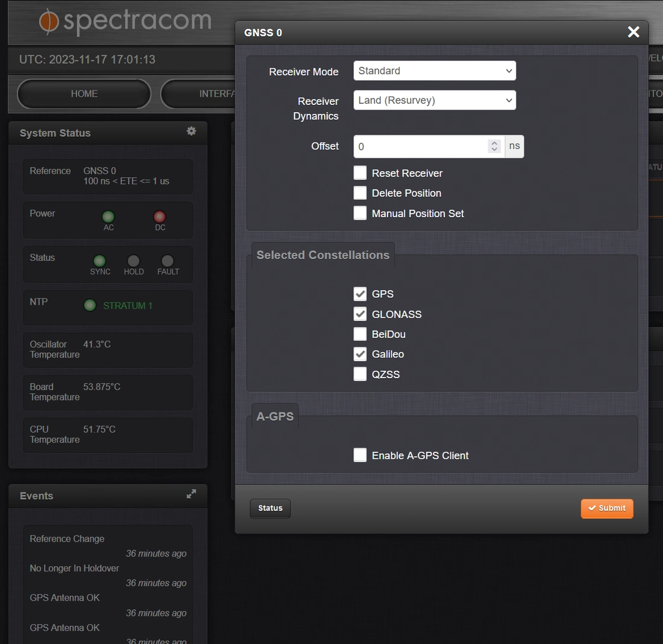The image size is (663, 644).
Task: Open the Receiver Dynamics dropdown
Action: pyautogui.click(x=434, y=100)
